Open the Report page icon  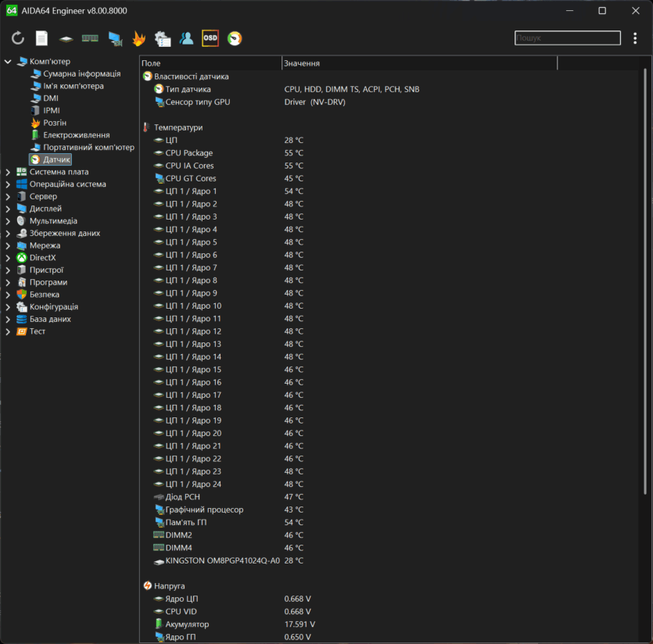point(41,38)
